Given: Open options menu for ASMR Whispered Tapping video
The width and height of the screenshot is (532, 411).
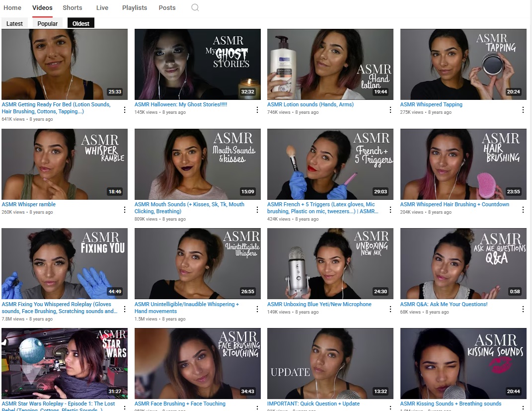Looking at the screenshot, I should [x=523, y=110].
